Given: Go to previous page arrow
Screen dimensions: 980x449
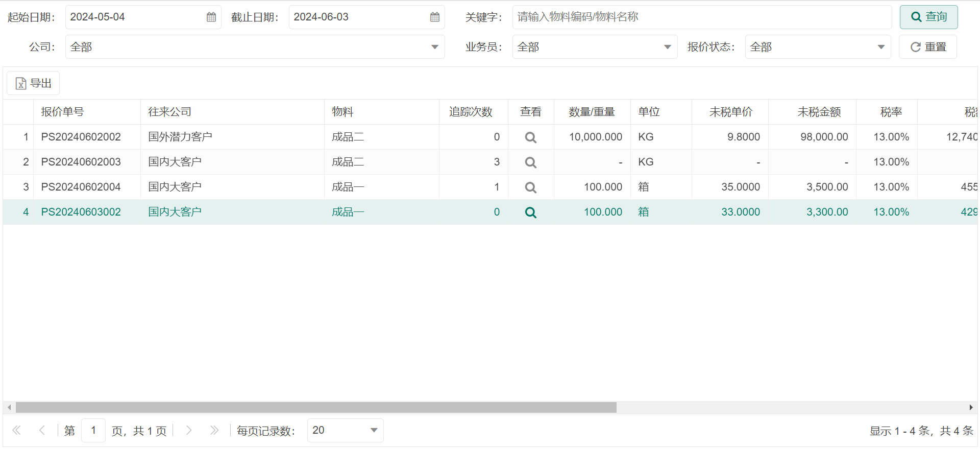Looking at the screenshot, I should pos(42,430).
